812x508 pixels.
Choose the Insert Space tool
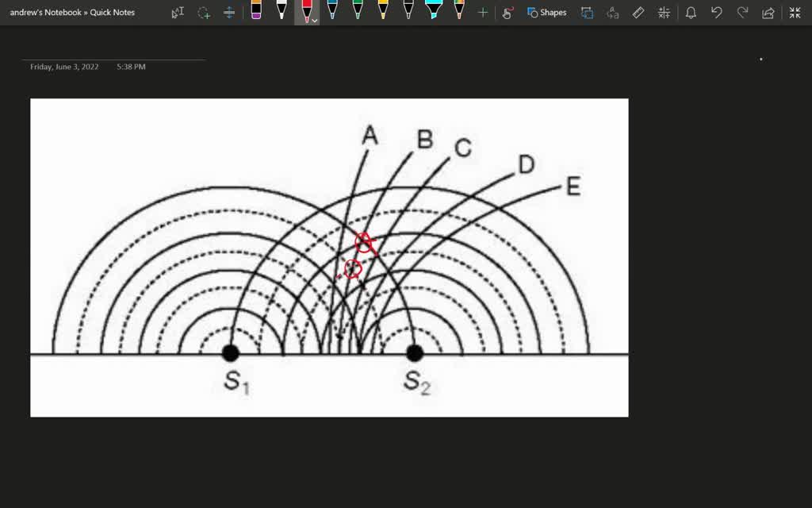click(x=229, y=13)
